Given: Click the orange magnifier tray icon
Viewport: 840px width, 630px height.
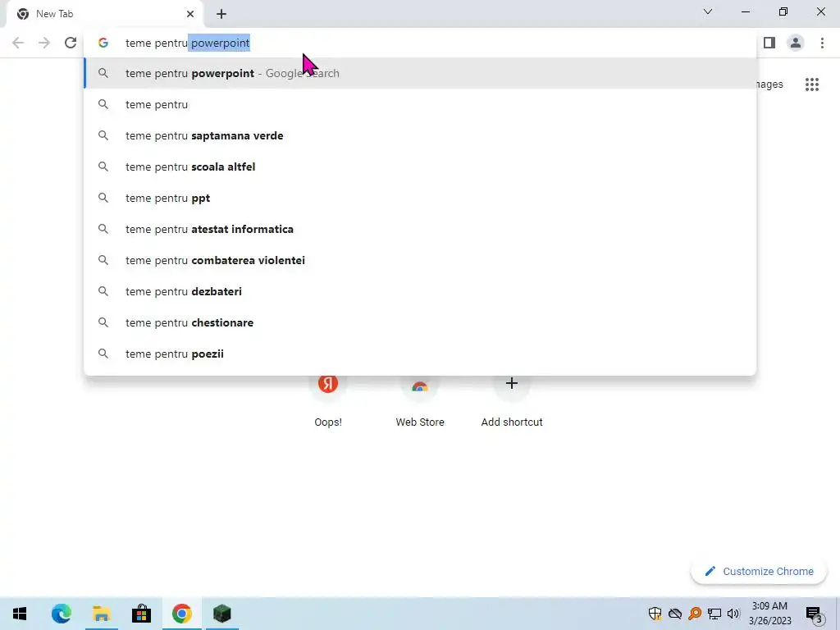Looking at the screenshot, I should 695,614.
